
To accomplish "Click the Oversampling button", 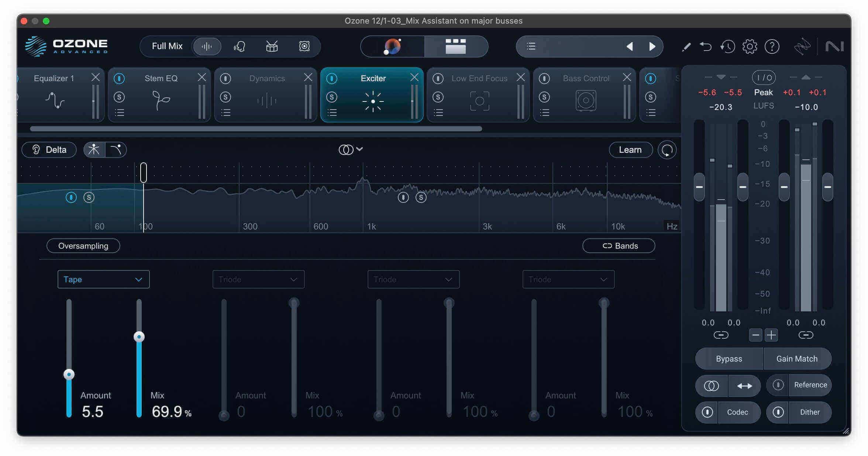I will pos(83,246).
